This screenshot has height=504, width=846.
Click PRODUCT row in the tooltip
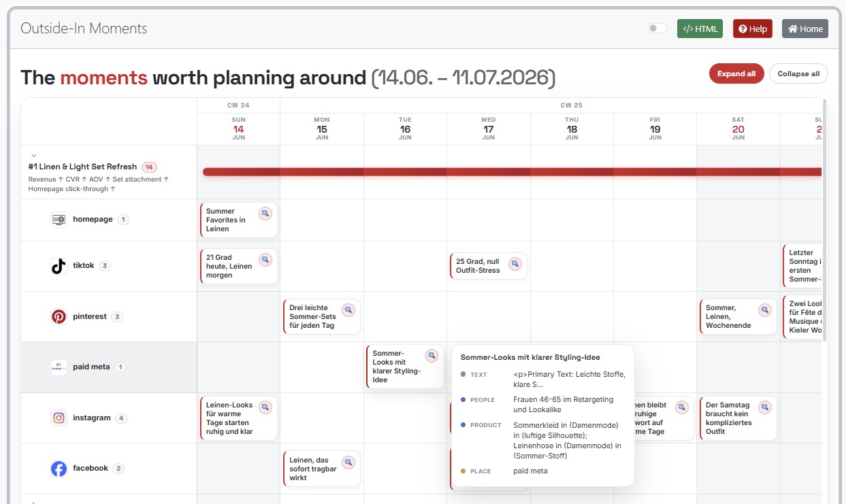(542, 441)
